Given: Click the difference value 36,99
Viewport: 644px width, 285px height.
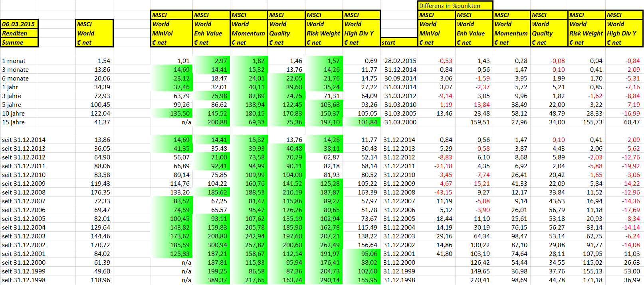Looking at the screenshot, I should (632, 280).
